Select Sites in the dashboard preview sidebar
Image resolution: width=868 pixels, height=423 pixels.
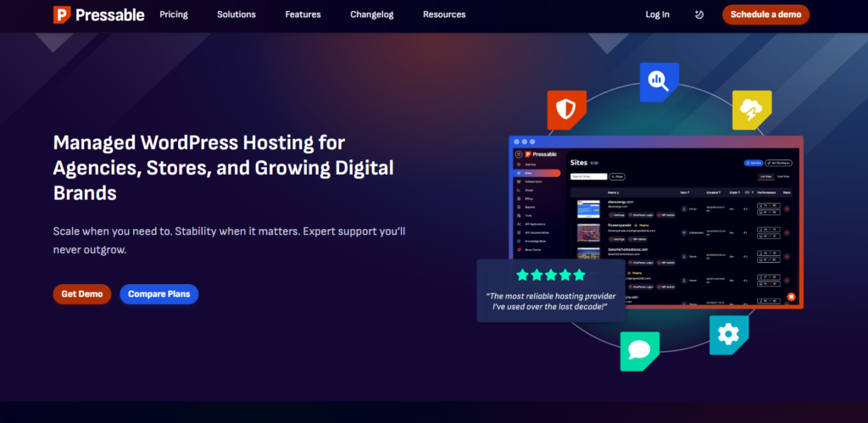tap(537, 173)
